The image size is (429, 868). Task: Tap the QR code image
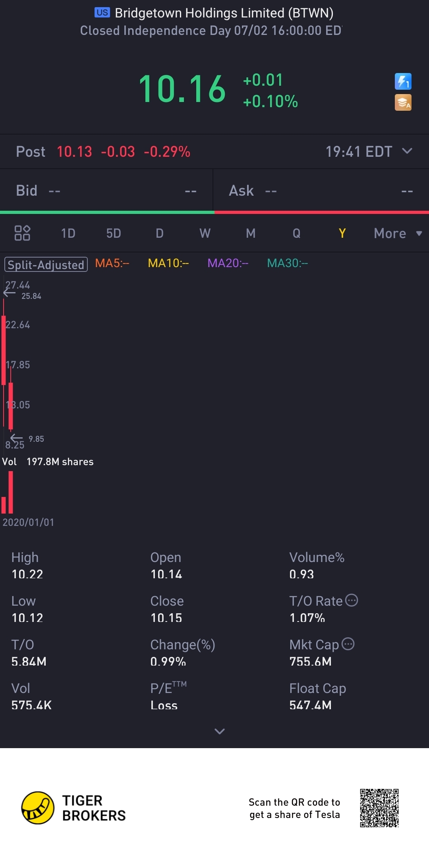(379, 808)
